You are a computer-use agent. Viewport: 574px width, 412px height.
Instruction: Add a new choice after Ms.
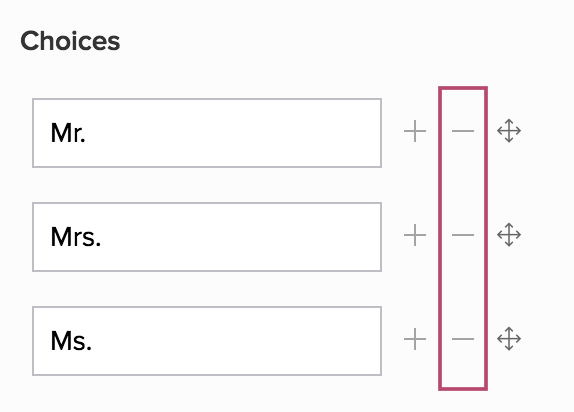point(415,339)
